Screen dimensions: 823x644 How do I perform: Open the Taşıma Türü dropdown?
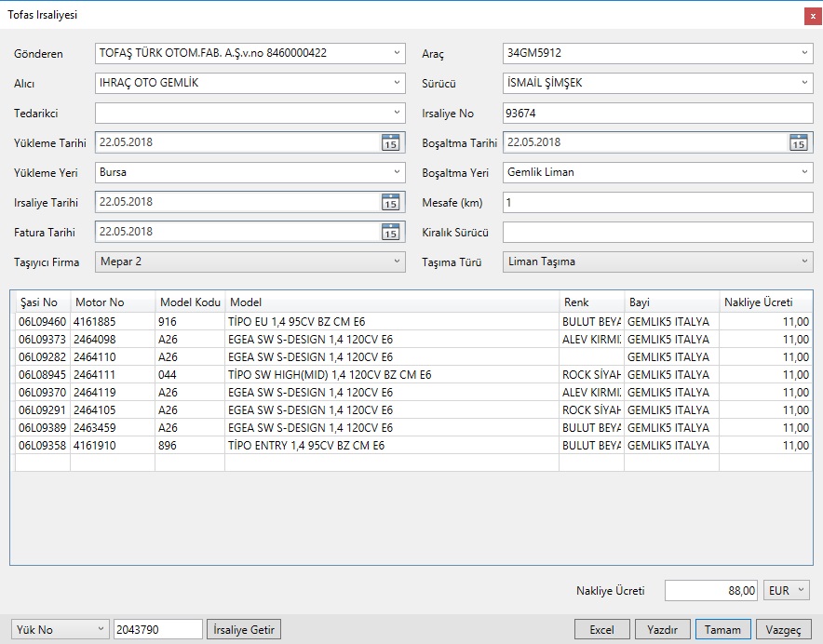804,262
